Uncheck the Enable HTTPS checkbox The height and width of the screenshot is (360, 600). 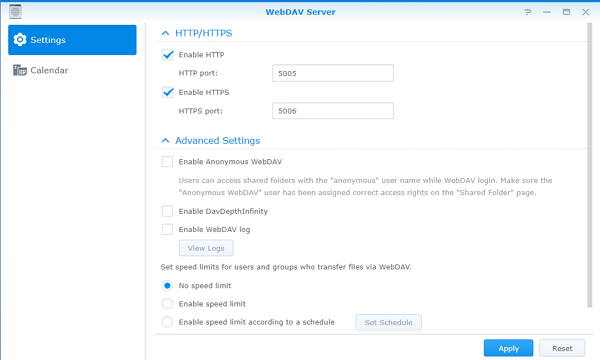(x=167, y=92)
